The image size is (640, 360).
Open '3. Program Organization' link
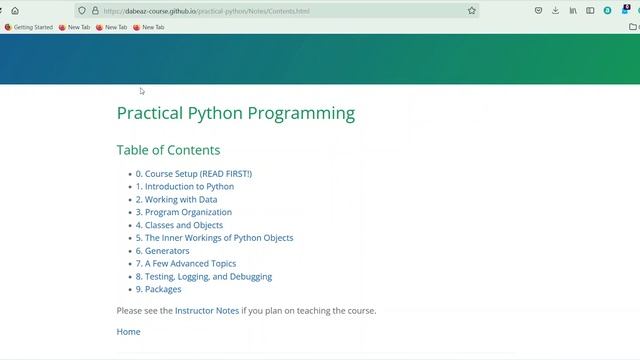click(x=184, y=212)
